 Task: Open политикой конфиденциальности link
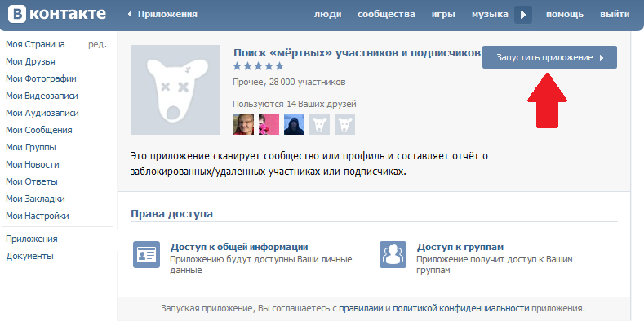(x=461, y=308)
